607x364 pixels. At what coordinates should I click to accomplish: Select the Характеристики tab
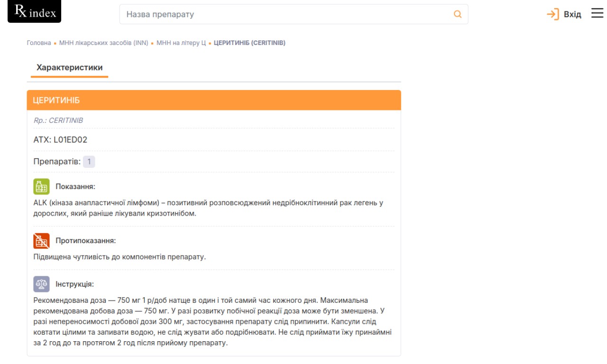(70, 68)
